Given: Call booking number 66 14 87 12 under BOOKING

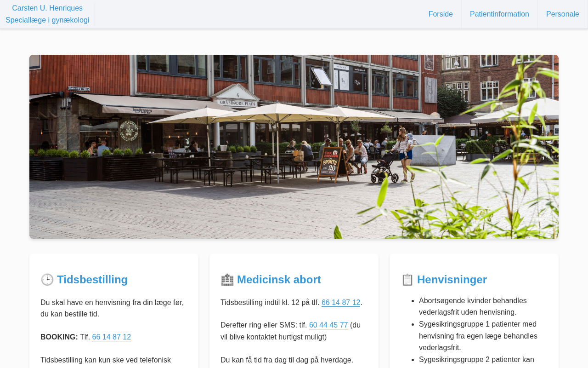Looking at the screenshot, I should 112,337.
